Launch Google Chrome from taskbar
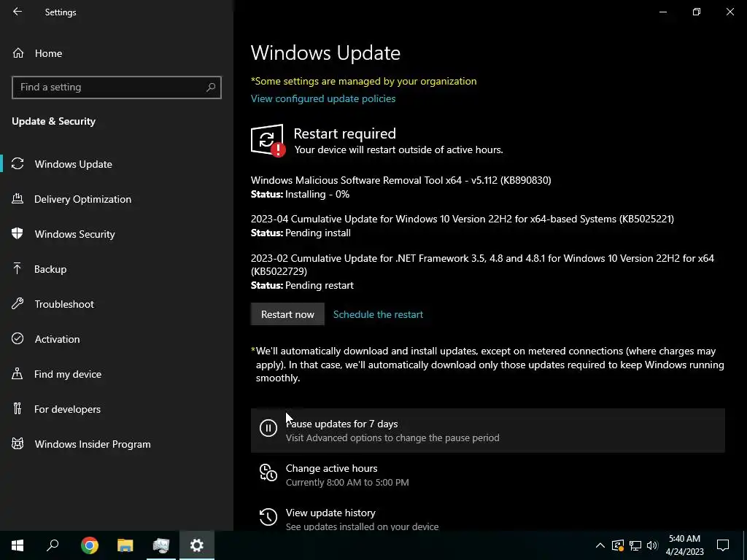 pyautogui.click(x=89, y=545)
